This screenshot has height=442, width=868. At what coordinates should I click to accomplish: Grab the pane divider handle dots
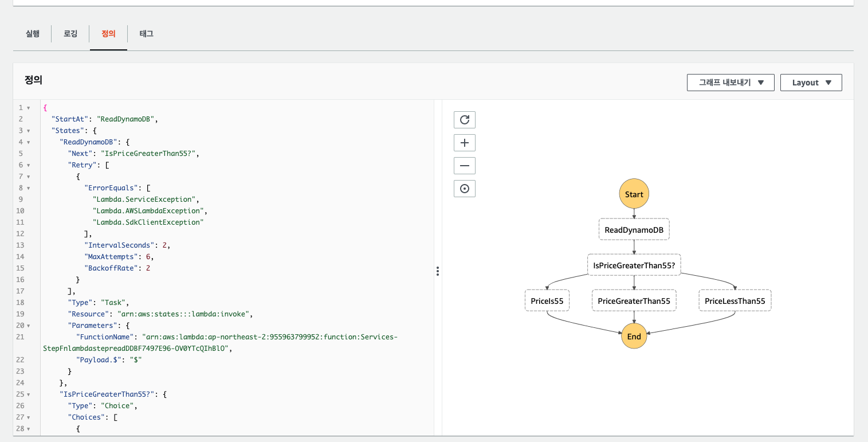point(438,271)
